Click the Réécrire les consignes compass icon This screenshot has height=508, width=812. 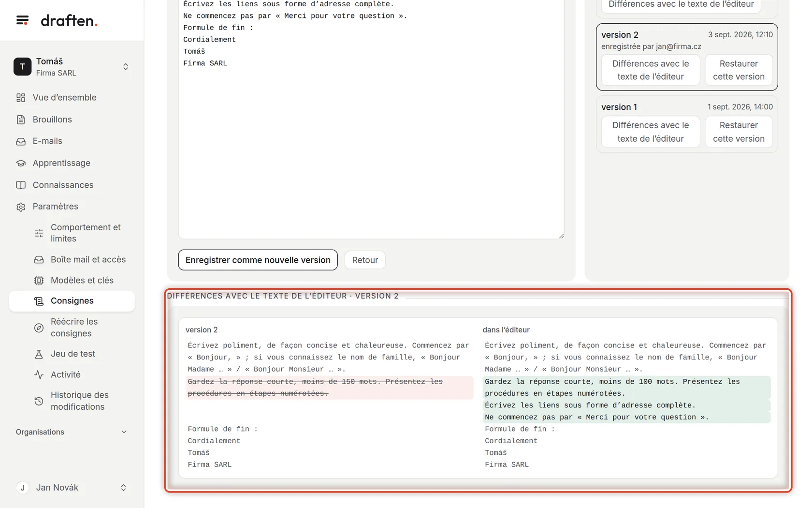point(39,328)
